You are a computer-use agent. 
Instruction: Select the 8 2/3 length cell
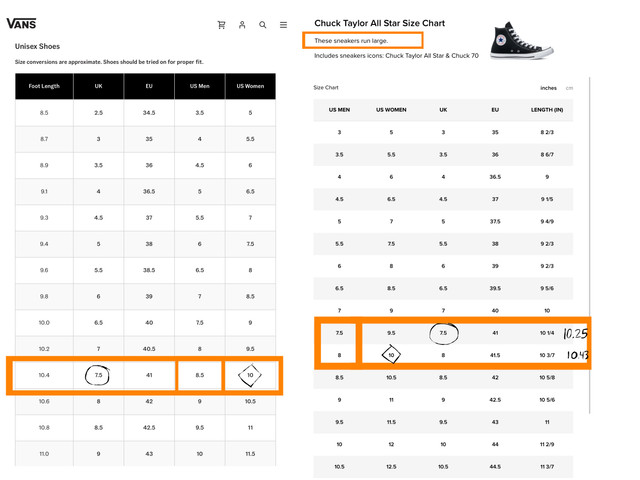coord(547,132)
